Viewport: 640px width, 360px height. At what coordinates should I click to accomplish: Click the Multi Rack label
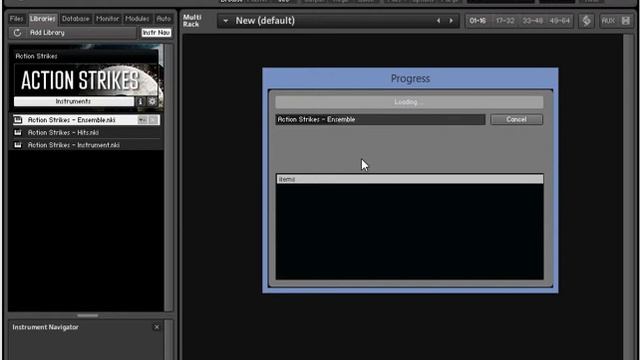pyautogui.click(x=192, y=21)
